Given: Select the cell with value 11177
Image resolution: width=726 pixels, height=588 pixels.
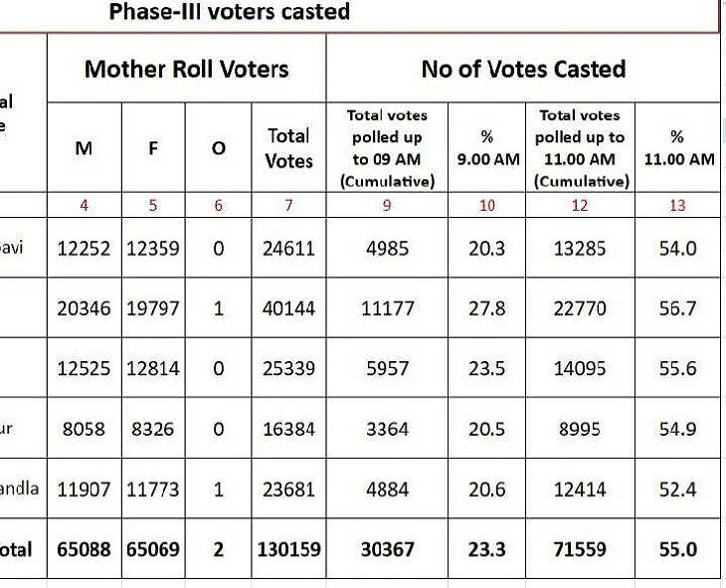Looking at the screenshot, I should click(387, 308).
